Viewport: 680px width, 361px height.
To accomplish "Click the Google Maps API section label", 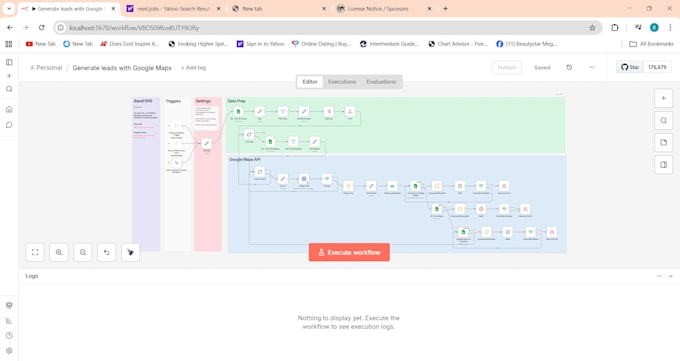I will point(245,160).
